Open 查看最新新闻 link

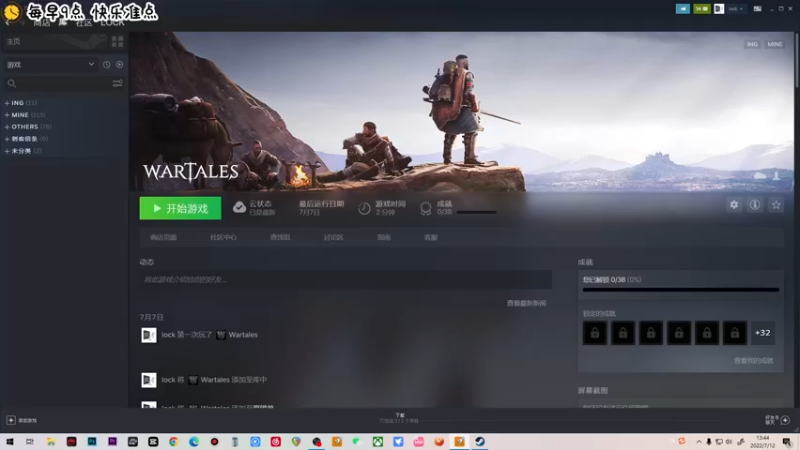pos(527,303)
